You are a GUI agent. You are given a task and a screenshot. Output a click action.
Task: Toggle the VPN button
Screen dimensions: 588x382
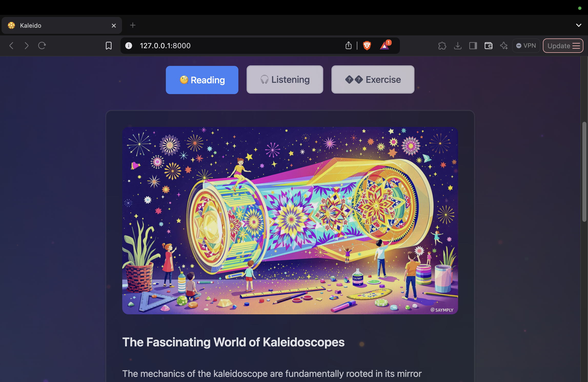(x=526, y=46)
